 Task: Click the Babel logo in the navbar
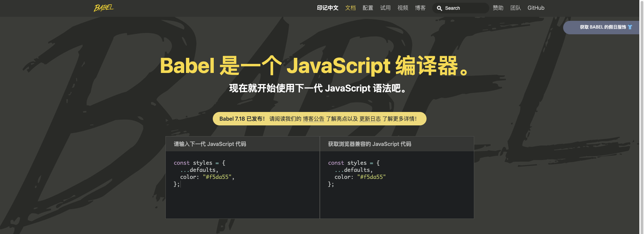104,8
